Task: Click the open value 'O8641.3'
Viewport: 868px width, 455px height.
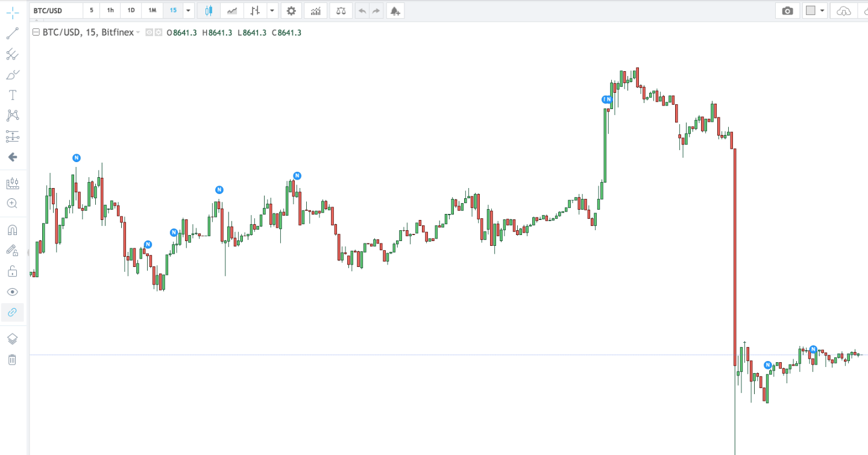Action: (x=182, y=33)
